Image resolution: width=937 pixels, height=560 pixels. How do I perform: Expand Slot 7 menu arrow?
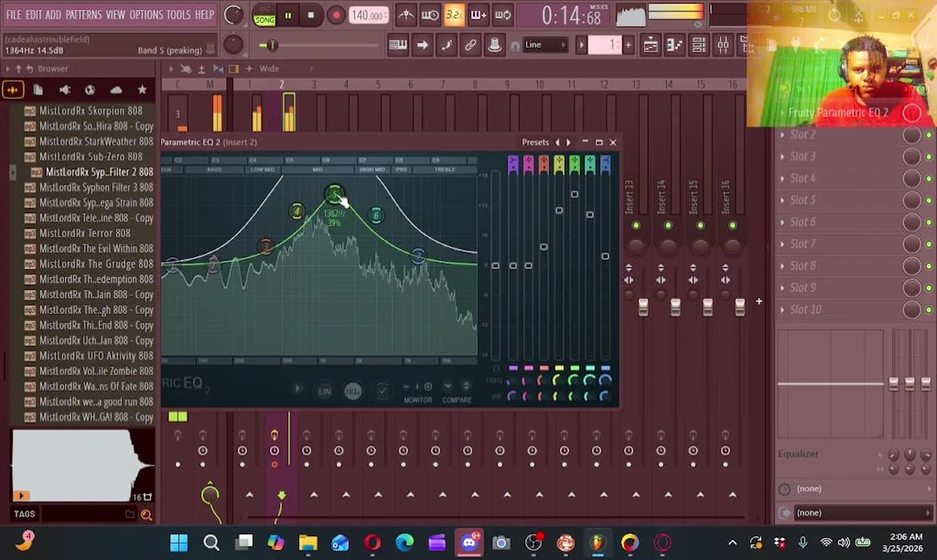tap(783, 244)
